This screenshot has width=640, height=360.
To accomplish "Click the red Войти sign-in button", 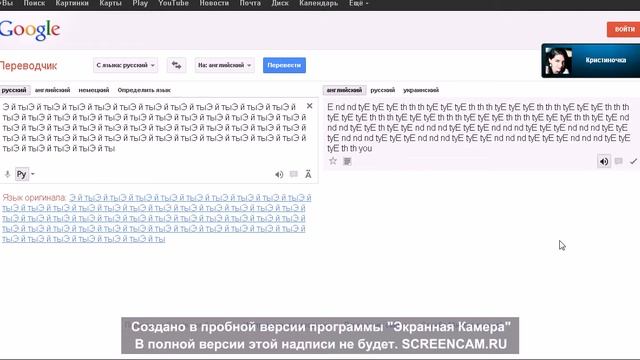I will coord(624,29).
